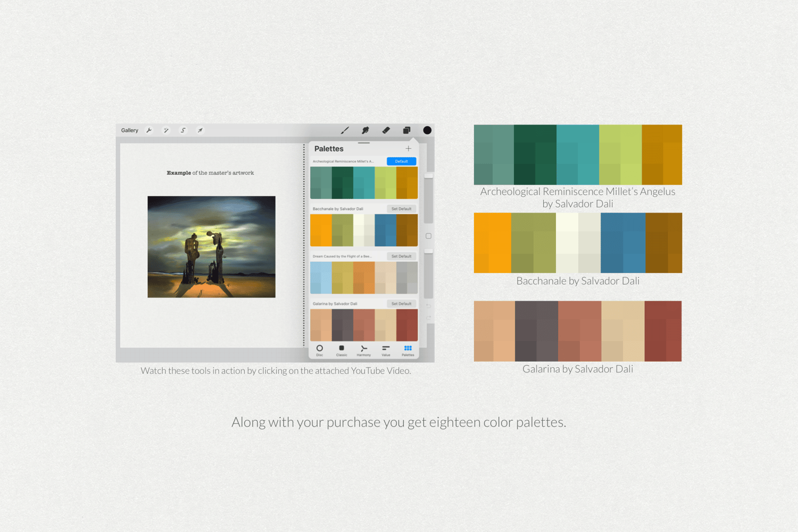This screenshot has width=798, height=532.
Task: Pick light blue swatch in Dream Caused palette
Action: (321, 278)
